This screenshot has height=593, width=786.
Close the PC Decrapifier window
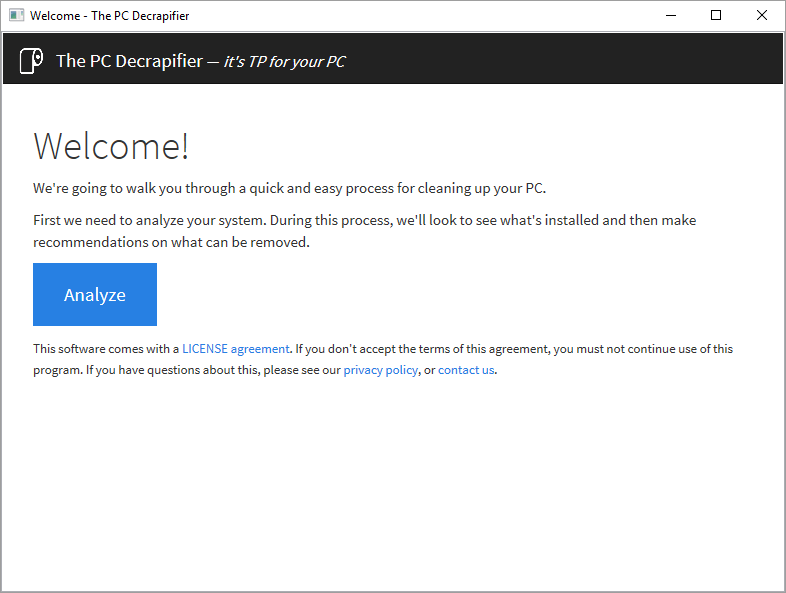point(762,16)
